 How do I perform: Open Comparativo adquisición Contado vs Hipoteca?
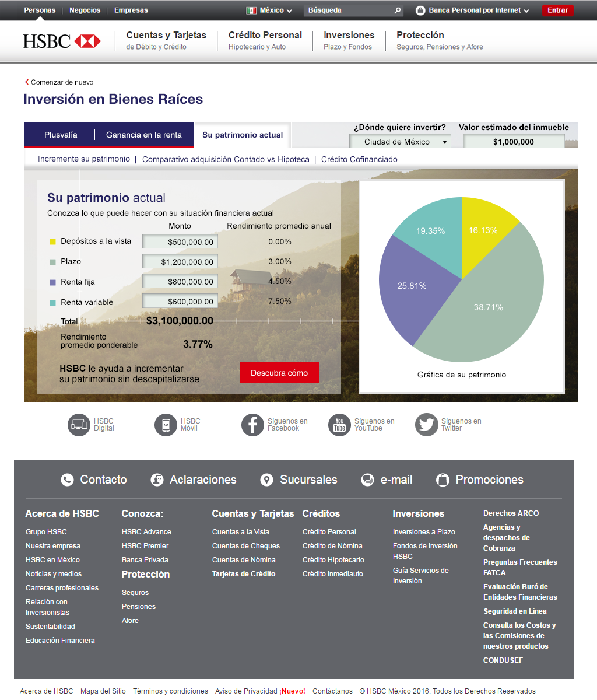[x=226, y=159]
